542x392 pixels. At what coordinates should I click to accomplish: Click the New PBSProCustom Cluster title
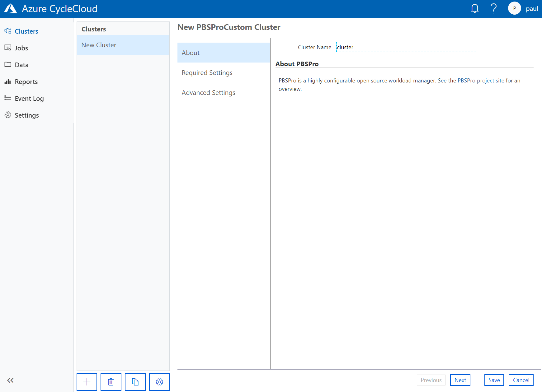click(229, 27)
